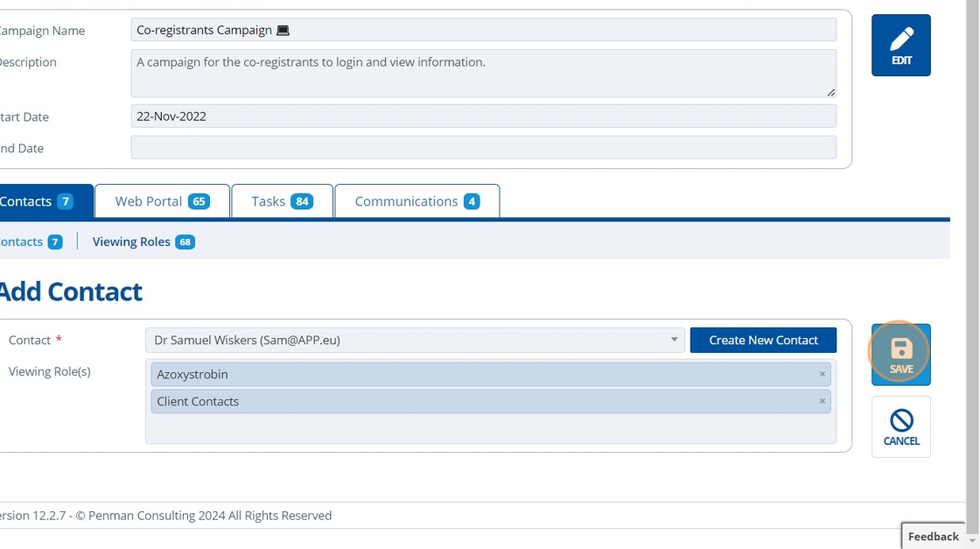Open the Tasks tab
This screenshot has width=980, height=549.
coord(282,201)
